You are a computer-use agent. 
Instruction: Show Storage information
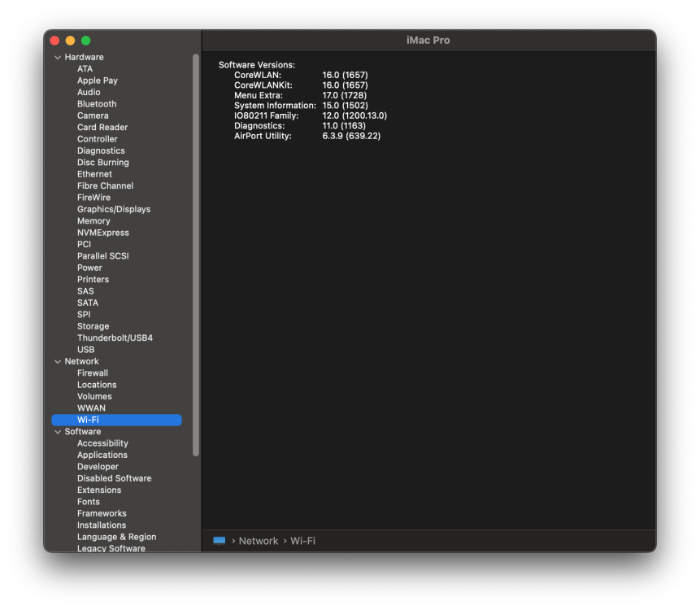93,326
